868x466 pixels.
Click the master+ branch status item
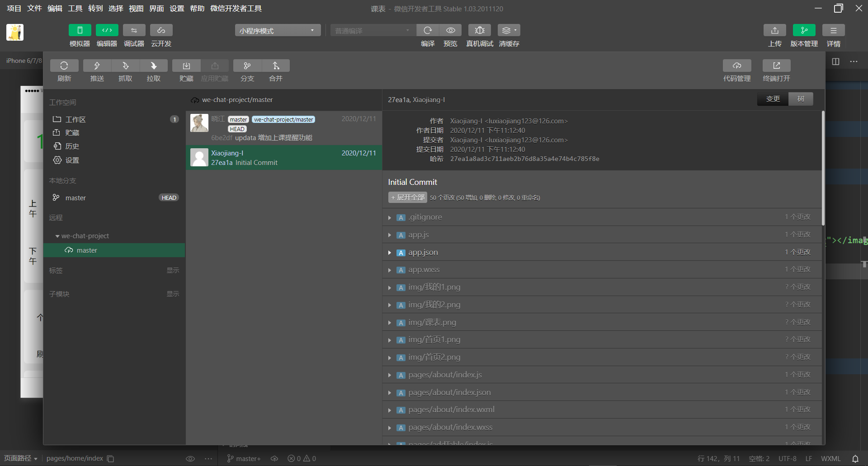pyautogui.click(x=244, y=459)
